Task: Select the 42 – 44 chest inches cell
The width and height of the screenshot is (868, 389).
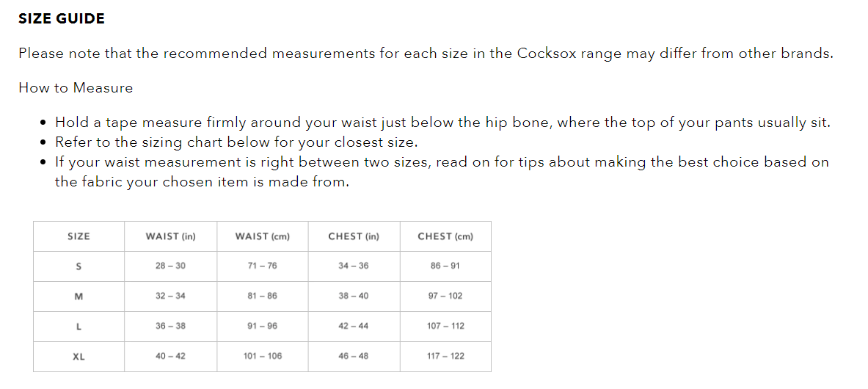Action: [354, 327]
